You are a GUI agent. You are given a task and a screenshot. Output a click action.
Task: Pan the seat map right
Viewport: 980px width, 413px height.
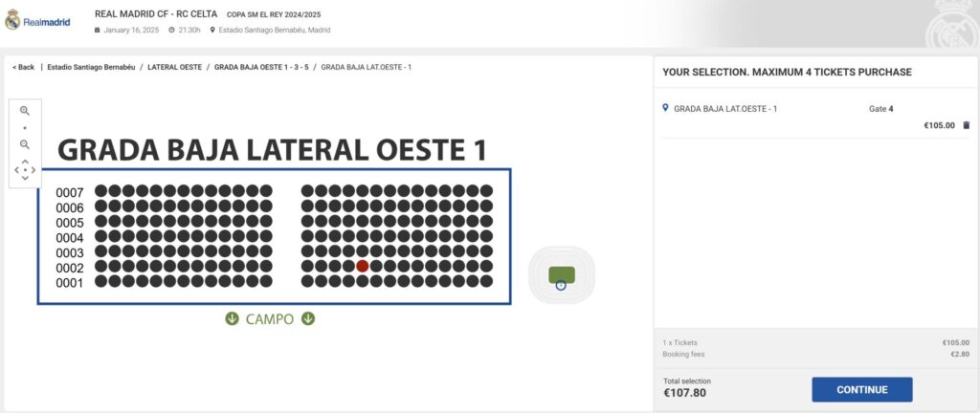33,169
